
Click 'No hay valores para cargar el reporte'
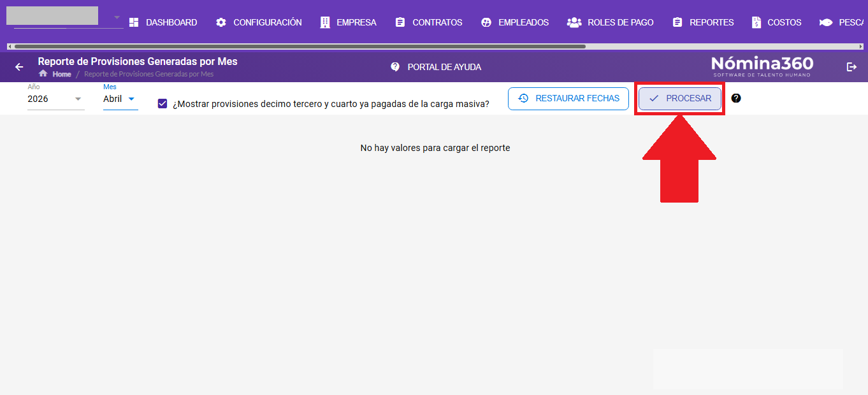[x=435, y=148]
